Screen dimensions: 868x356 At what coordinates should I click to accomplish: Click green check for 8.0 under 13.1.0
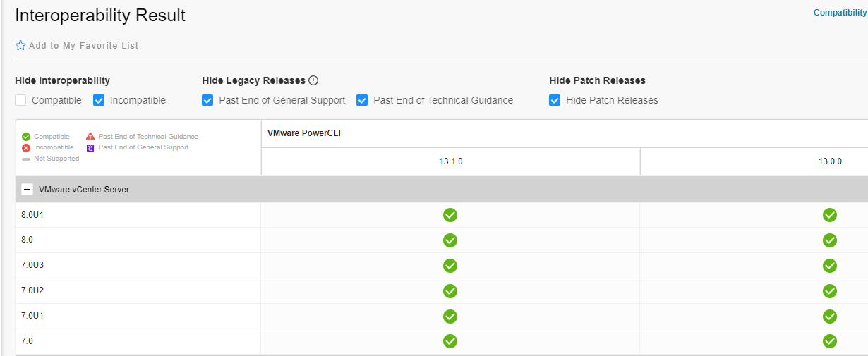point(450,240)
